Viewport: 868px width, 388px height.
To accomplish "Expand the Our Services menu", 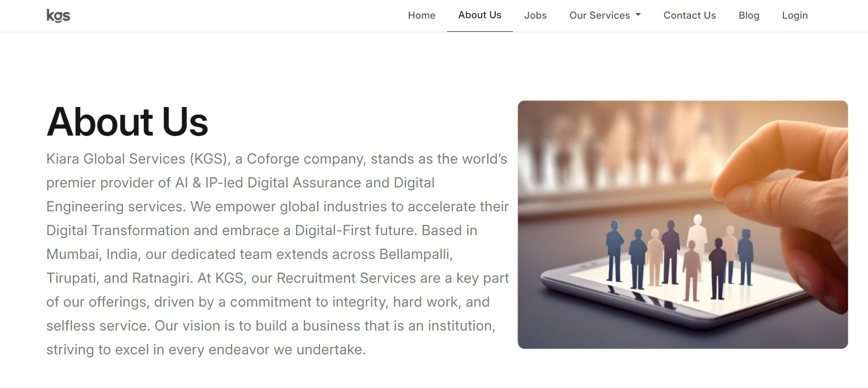I will tap(599, 15).
